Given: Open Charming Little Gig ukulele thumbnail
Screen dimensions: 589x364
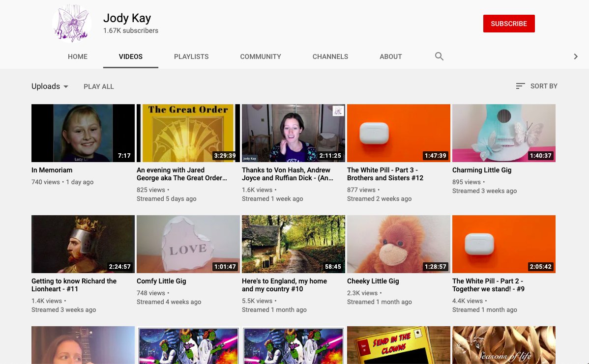Looking at the screenshot, I should coord(504,133).
